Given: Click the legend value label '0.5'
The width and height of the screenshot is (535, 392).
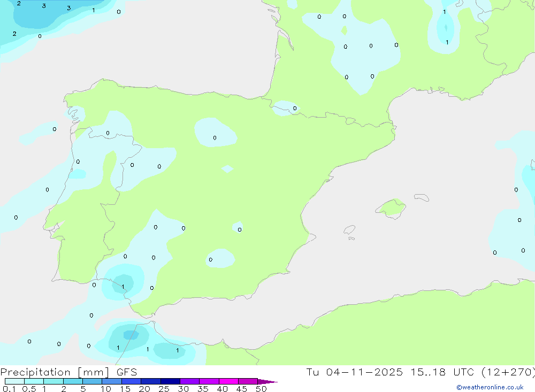Looking at the screenshot, I should coord(29,389).
